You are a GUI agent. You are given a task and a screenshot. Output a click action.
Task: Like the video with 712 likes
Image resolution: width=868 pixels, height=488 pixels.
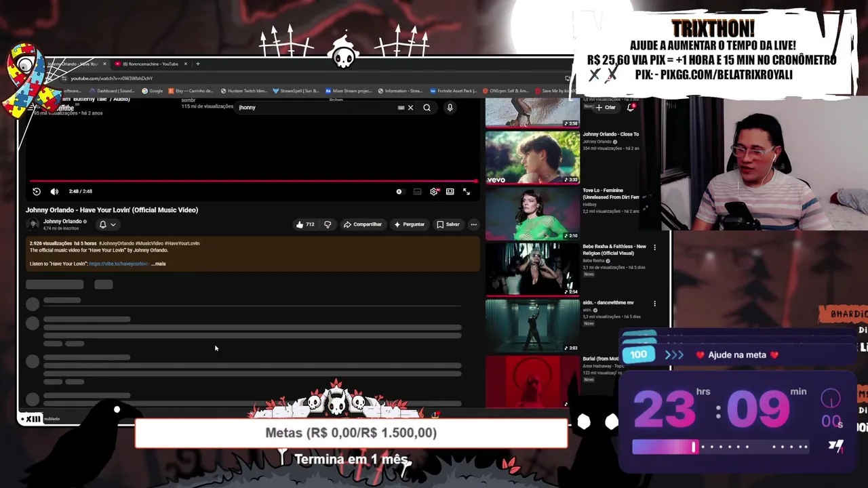click(305, 224)
